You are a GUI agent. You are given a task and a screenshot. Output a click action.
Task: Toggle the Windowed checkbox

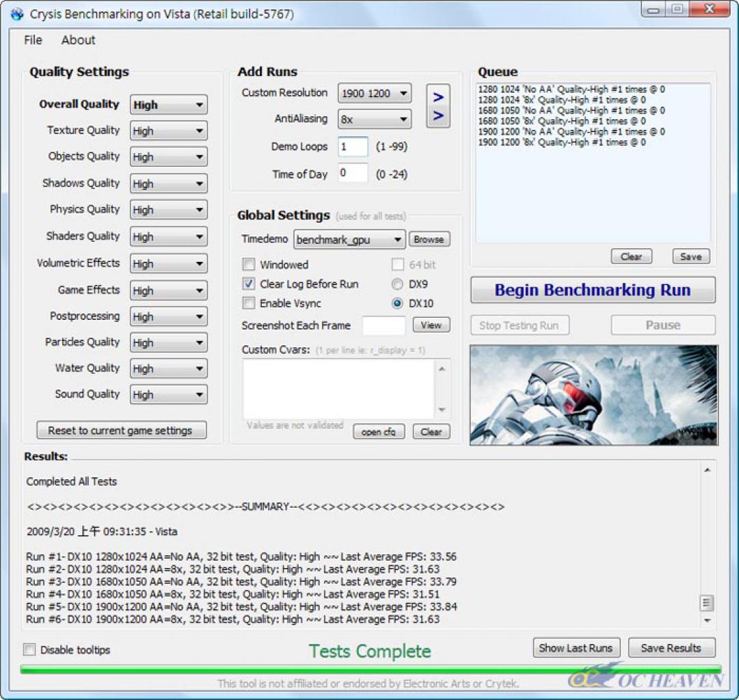click(248, 265)
